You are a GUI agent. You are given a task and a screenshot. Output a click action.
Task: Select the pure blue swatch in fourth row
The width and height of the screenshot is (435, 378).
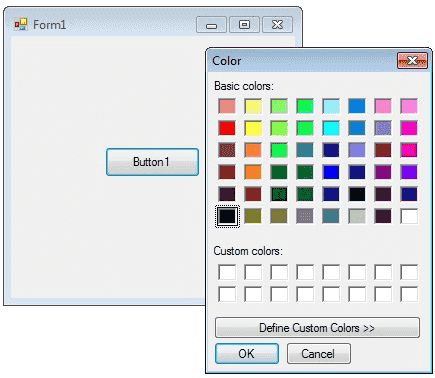click(331, 172)
